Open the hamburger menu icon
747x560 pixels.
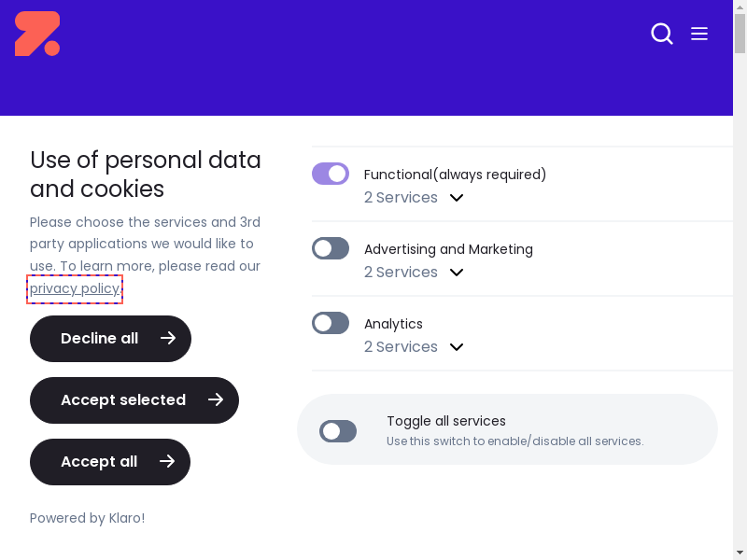(x=699, y=34)
